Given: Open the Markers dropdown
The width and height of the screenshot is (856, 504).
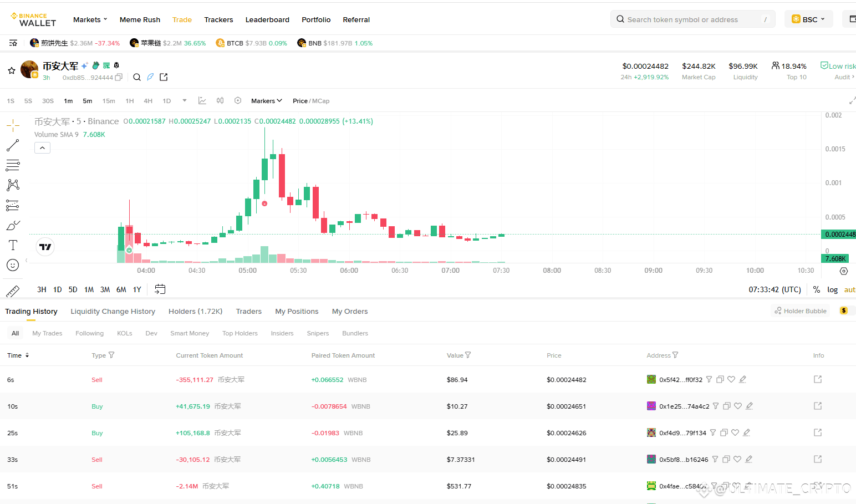Looking at the screenshot, I should [267, 101].
